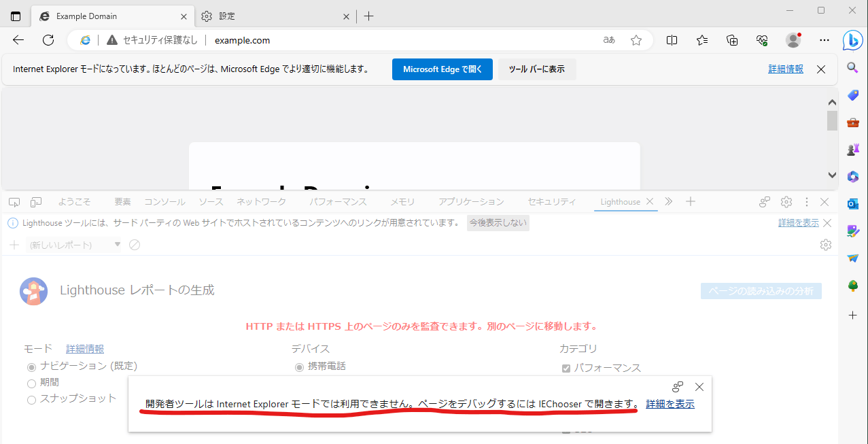Dismiss the IE mode popup message
This screenshot has width=868, height=444.
coord(699,387)
